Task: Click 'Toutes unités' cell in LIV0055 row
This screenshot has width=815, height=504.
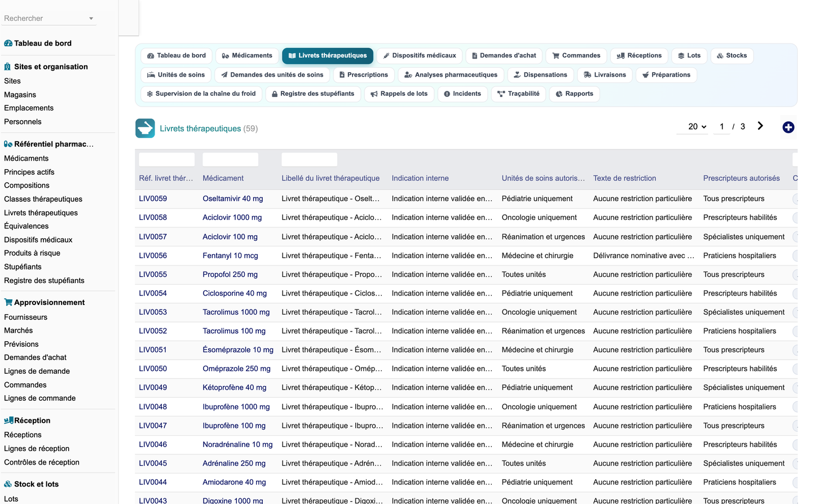Action: 524,275
